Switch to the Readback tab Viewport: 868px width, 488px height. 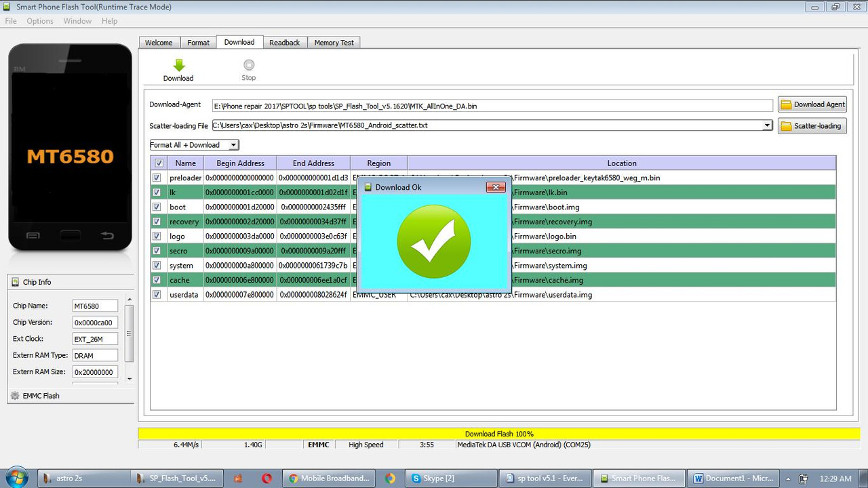point(284,43)
